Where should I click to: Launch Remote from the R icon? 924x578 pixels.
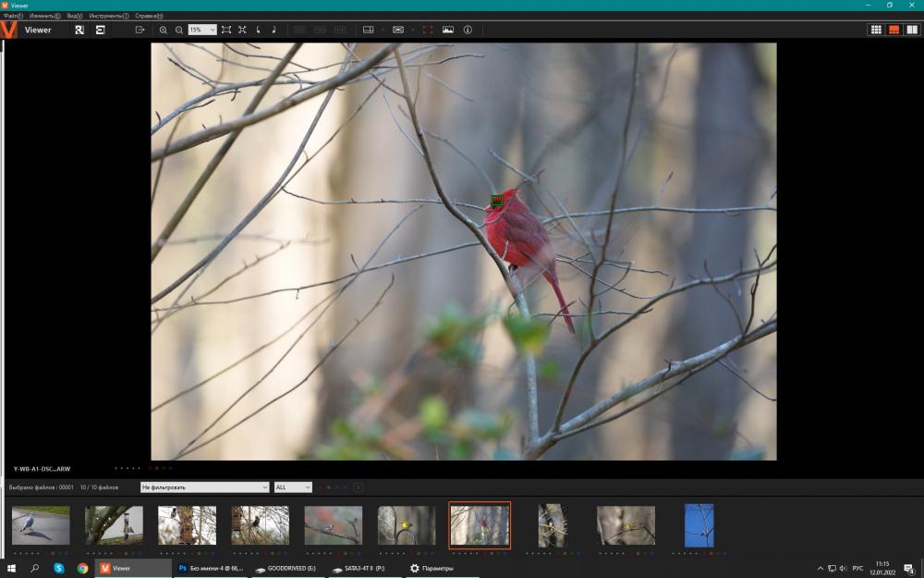(79, 31)
